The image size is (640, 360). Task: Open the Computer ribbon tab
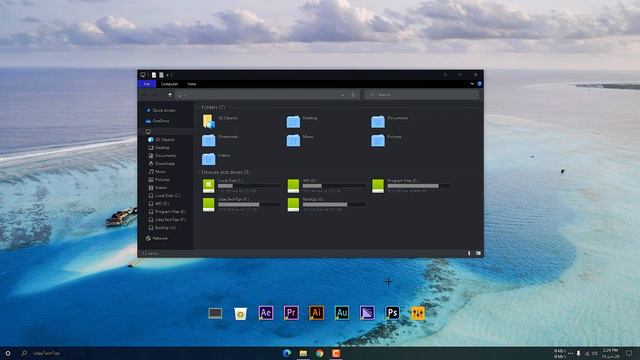click(x=169, y=84)
